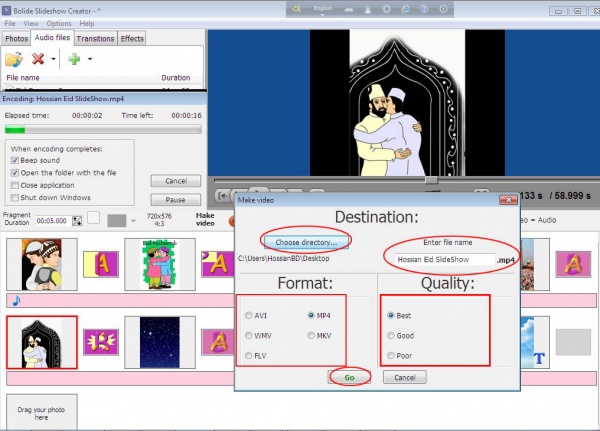Close the Make video dialog
This screenshot has height=431, width=600.
509,200
